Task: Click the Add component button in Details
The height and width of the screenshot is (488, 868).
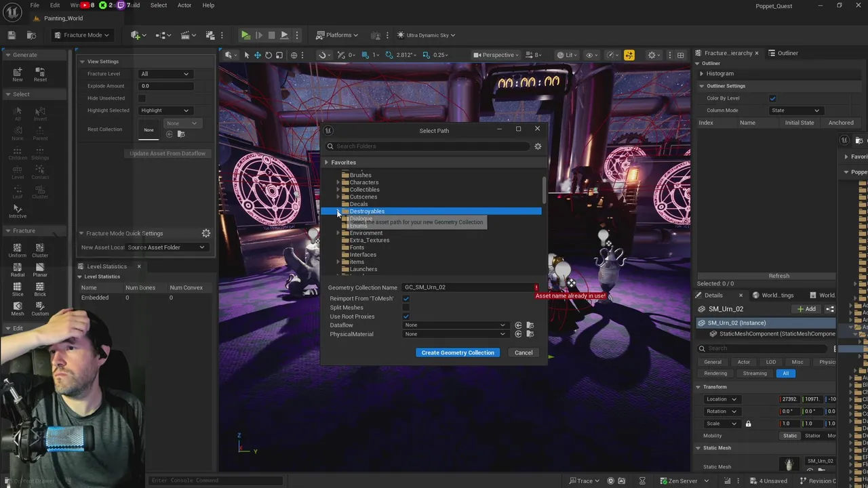Action: click(806, 309)
